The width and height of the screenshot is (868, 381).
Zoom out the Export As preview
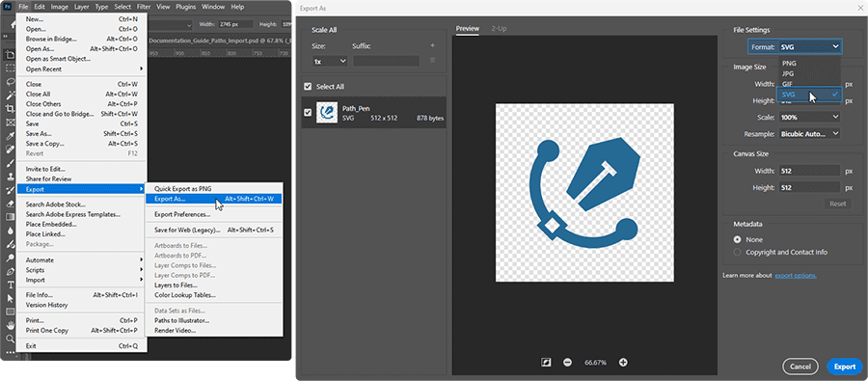click(x=567, y=362)
